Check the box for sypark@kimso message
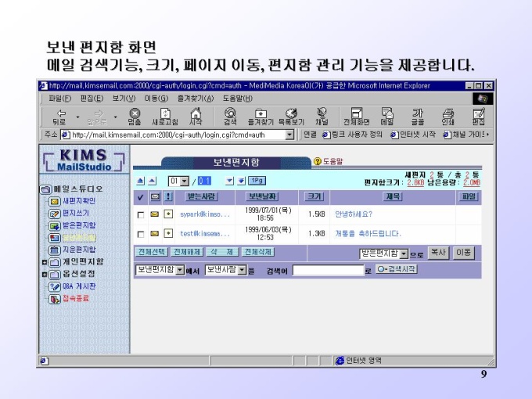The width and height of the screenshot is (532, 399). tap(141, 215)
